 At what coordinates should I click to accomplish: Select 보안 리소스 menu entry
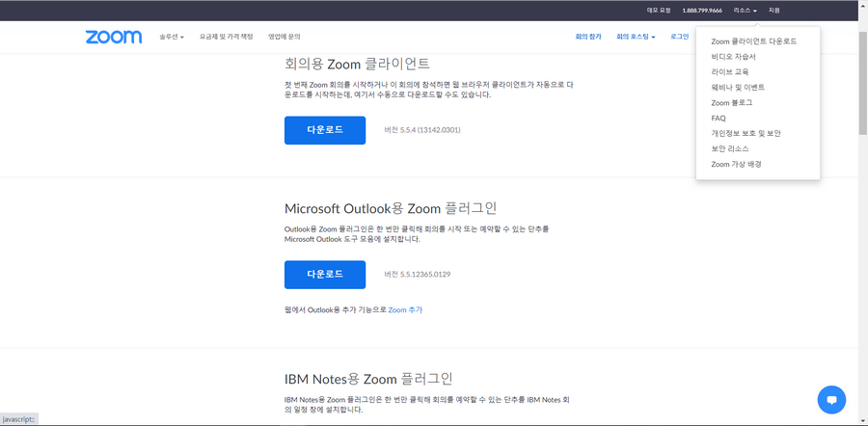point(730,148)
